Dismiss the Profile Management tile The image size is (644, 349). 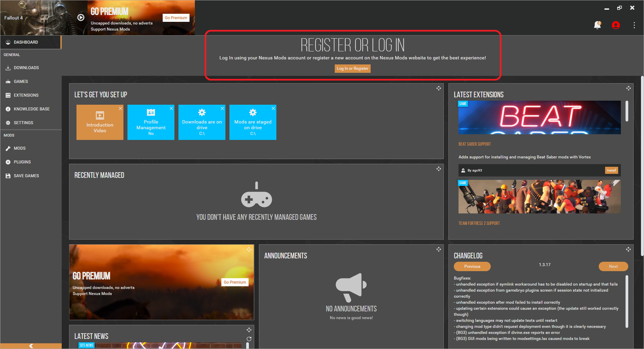[171, 108]
